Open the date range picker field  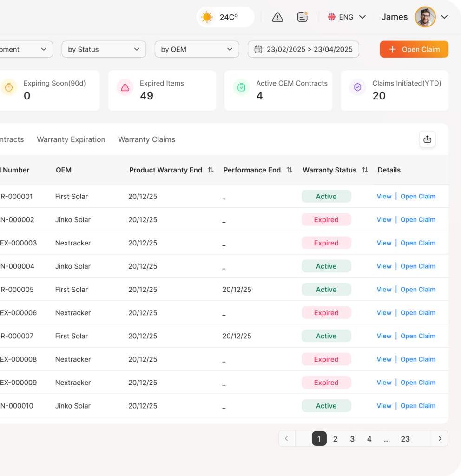(303, 49)
